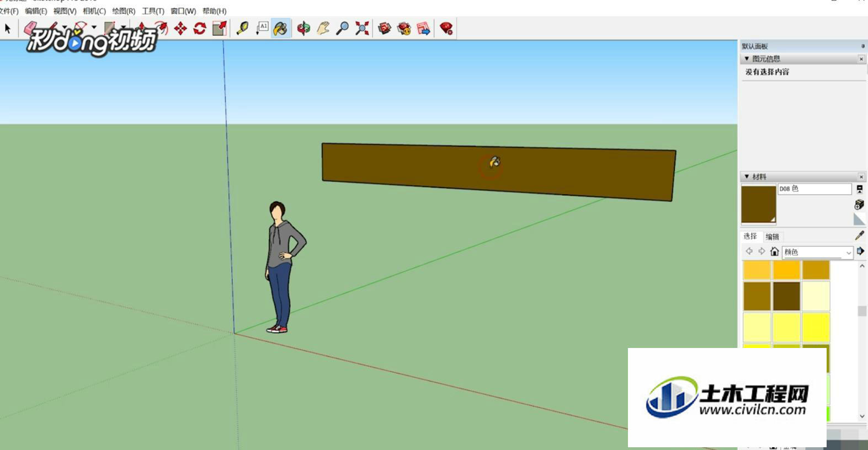868x450 pixels.
Task: Select the Arc tool
Action: click(81, 27)
